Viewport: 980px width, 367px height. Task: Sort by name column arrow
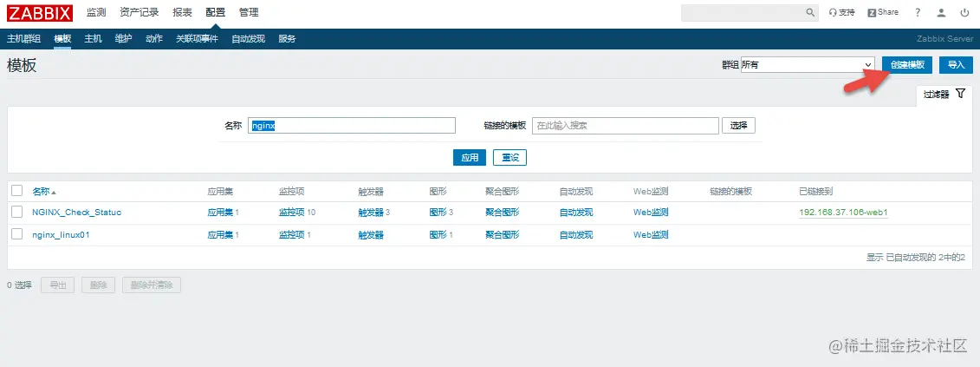(54, 192)
